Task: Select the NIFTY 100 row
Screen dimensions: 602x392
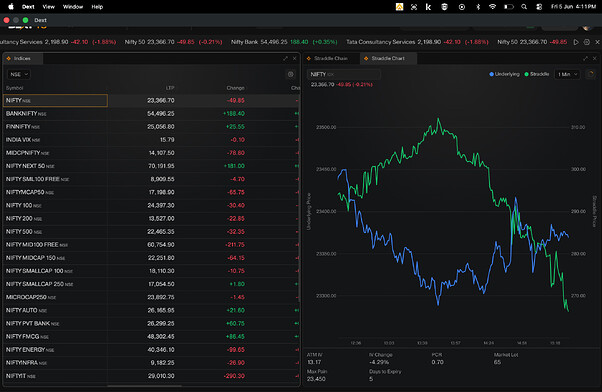Action: [151, 205]
